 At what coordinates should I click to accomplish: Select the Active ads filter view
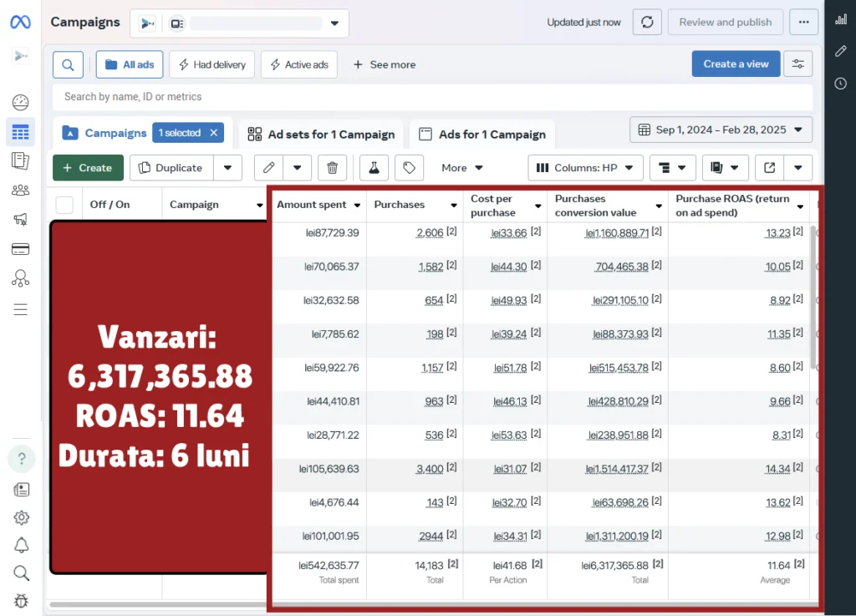pos(299,64)
